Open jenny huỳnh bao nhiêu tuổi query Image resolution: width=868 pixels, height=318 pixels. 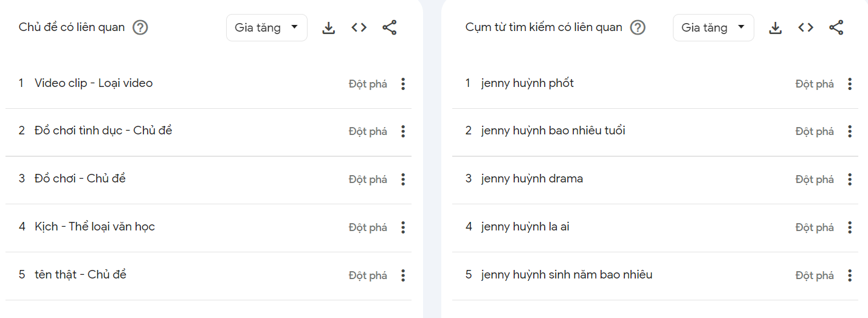pyautogui.click(x=553, y=131)
